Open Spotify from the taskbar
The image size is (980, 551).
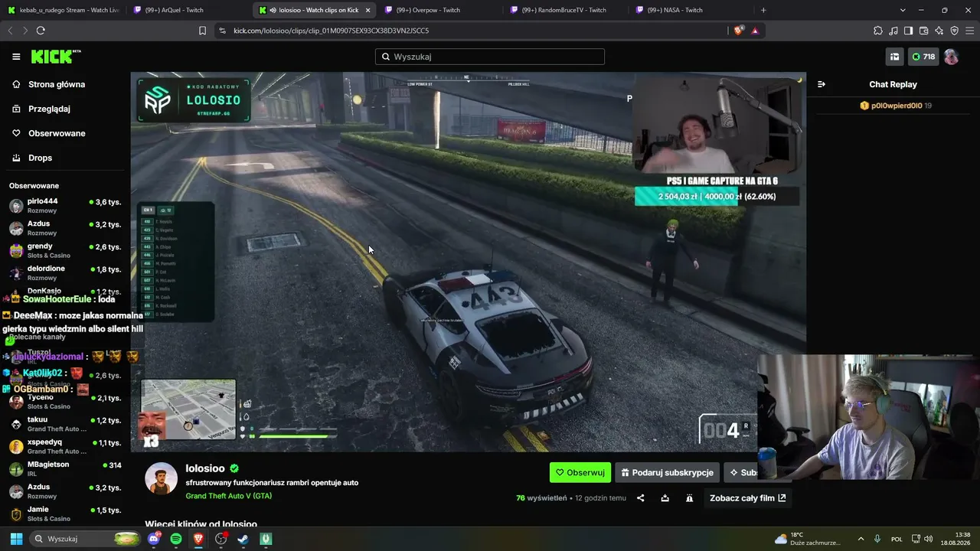[176, 539]
